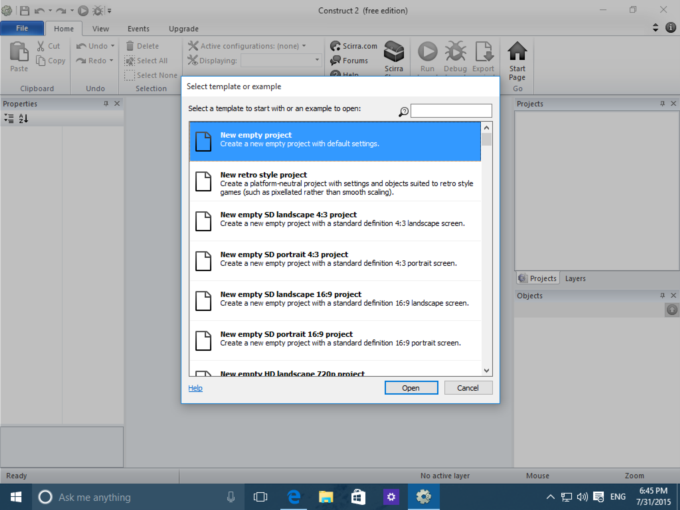680x510 pixels.
Task: Open Scirra.com from the ribbon
Action: [353, 46]
